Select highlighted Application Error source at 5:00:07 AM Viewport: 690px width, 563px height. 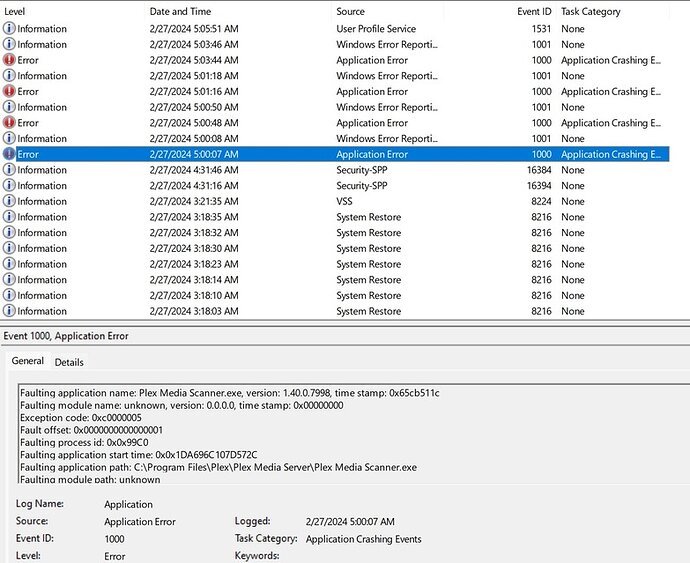[x=372, y=155]
